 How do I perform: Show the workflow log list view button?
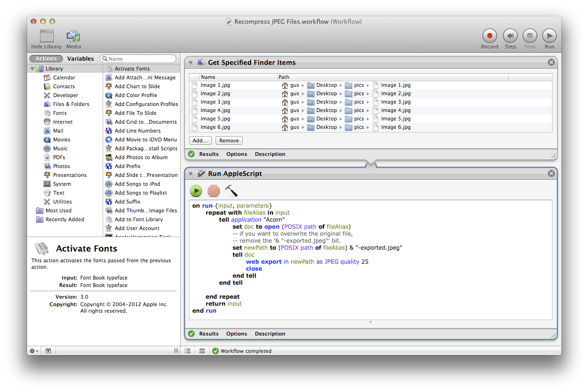pos(188,351)
